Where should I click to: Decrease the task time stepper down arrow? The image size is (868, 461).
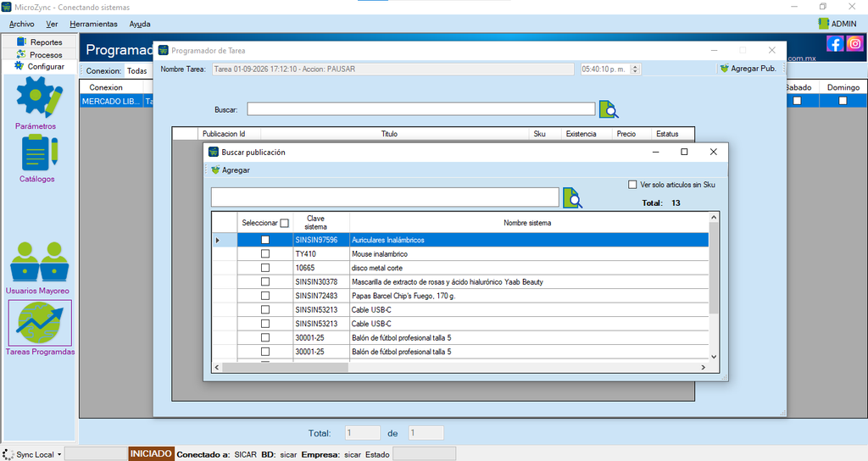point(635,71)
